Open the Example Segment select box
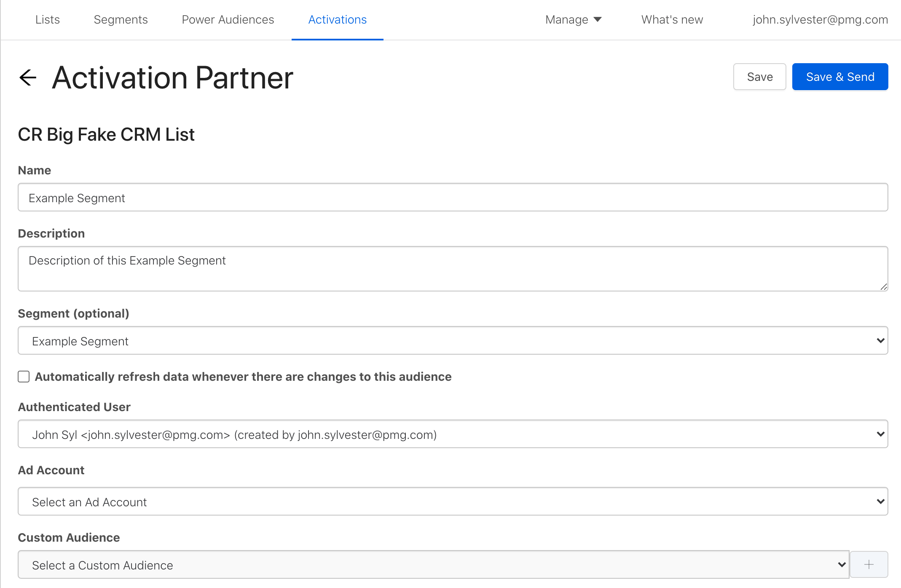 (x=453, y=340)
